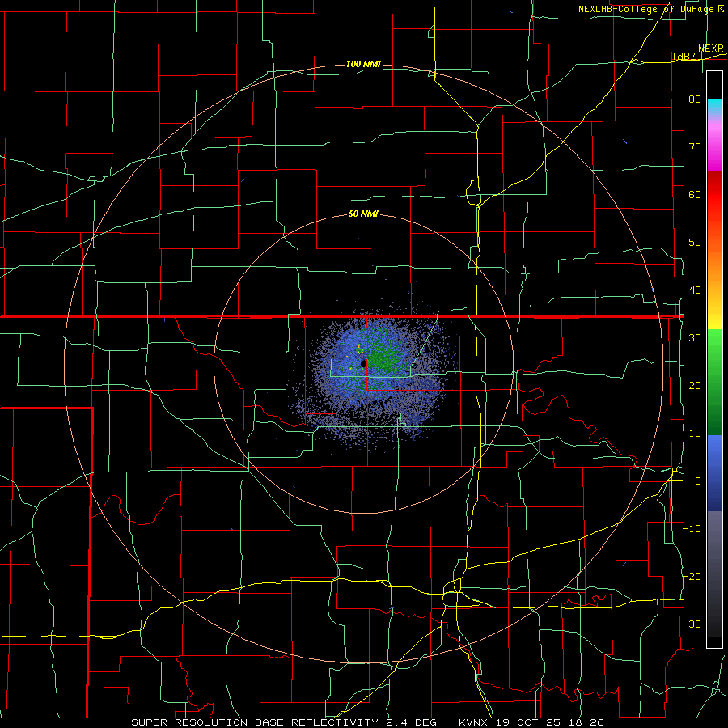The width and height of the screenshot is (728, 728).
Task: Click the 60 value on the dBZ scale
Action: point(695,194)
